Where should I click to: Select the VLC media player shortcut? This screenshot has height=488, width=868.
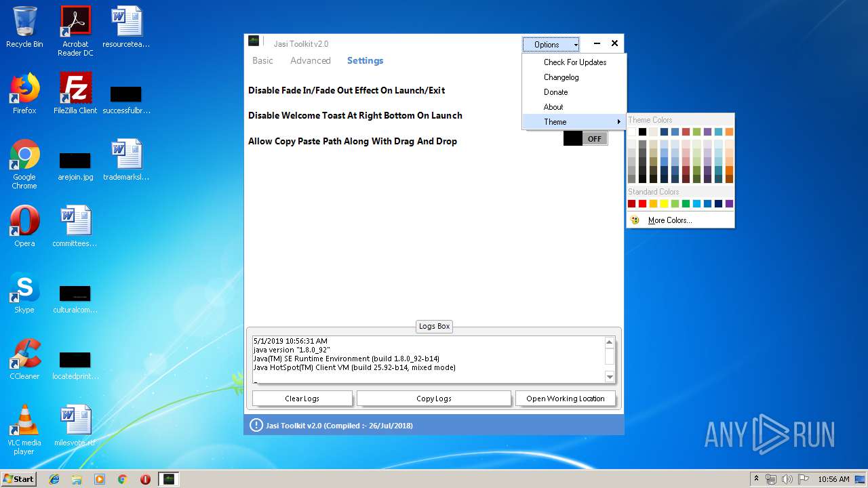[24, 430]
